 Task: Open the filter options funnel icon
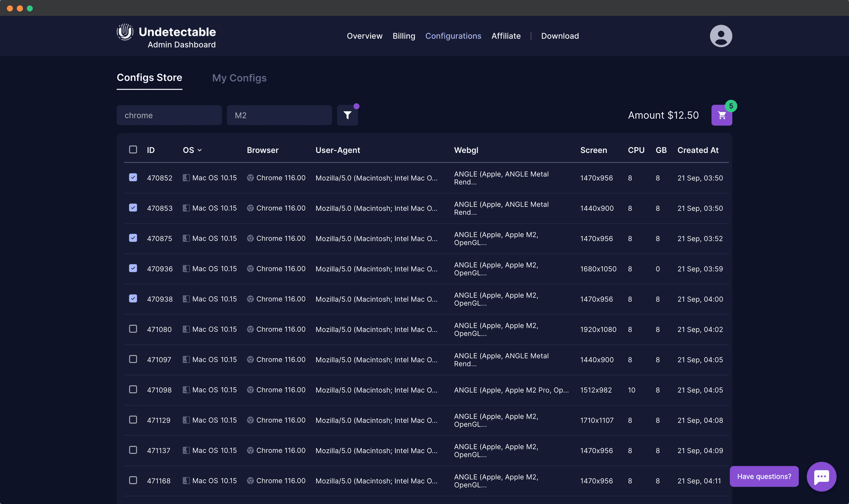point(348,115)
